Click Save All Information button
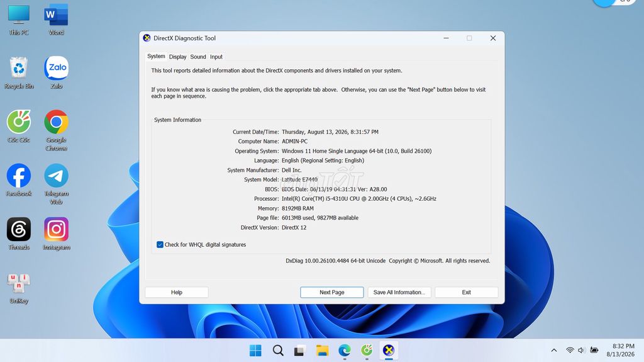644x362 pixels. pyautogui.click(x=399, y=292)
